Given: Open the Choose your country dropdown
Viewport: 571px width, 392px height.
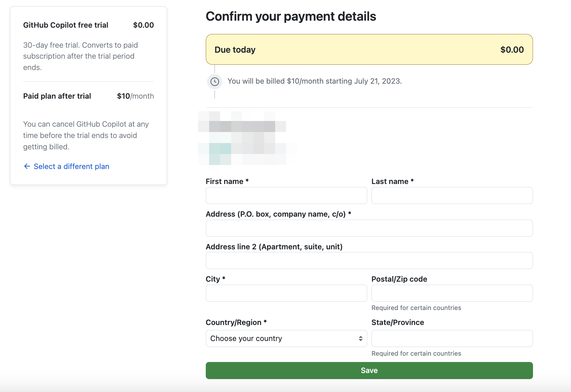Looking at the screenshot, I should click(286, 338).
